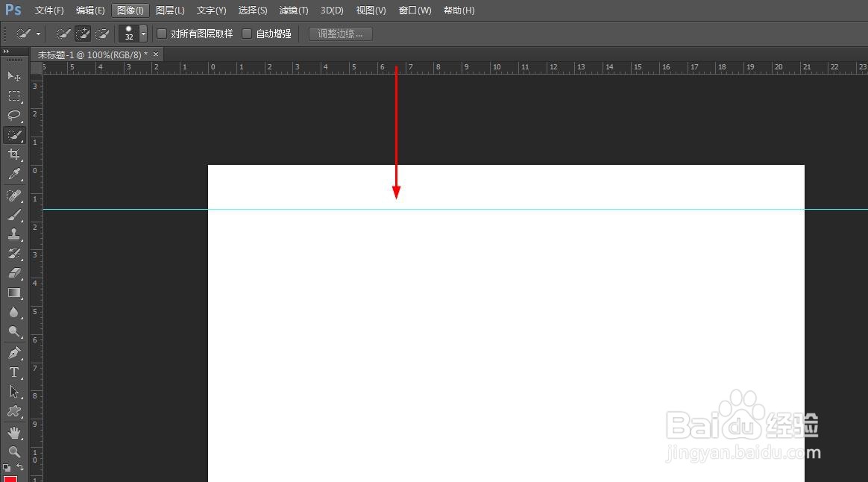Open the 3D(D) menu
Screen dimensions: 868x482
coord(332,10)
